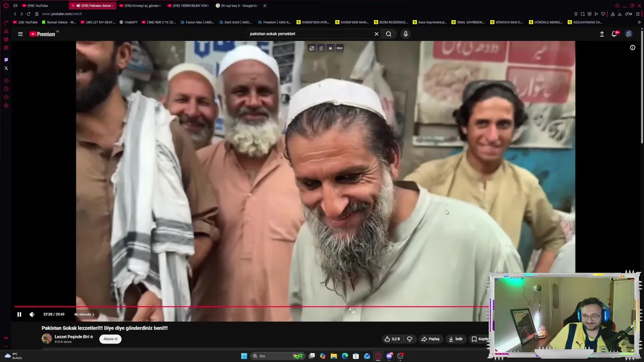This screenshot has width=644, height=362.
Task: Open the X (Twitter) sidebar icon
Action: (x=6, y=68)
